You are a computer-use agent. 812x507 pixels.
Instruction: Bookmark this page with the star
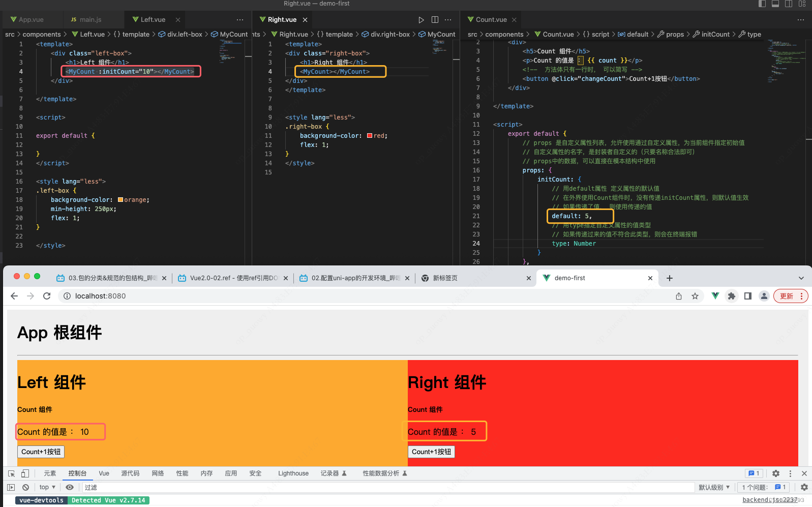(x=695, y=296)
